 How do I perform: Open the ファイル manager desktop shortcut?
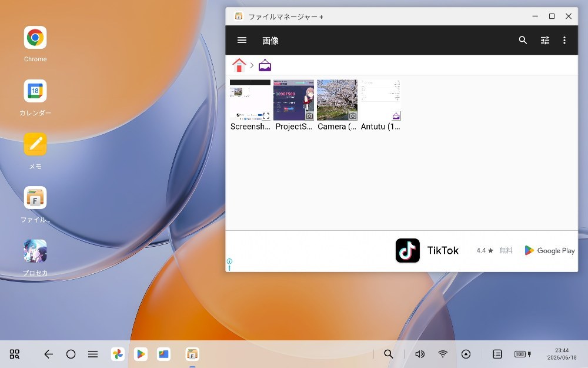pos(35,197)
